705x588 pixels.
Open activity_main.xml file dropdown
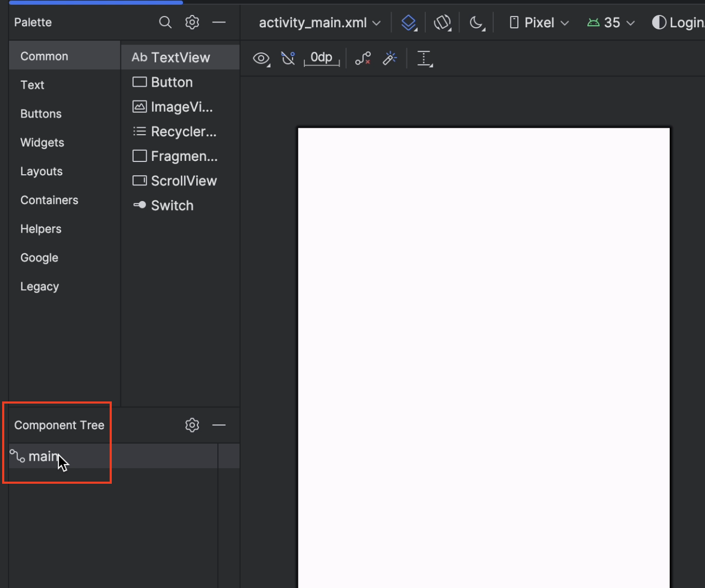(320, 22)
